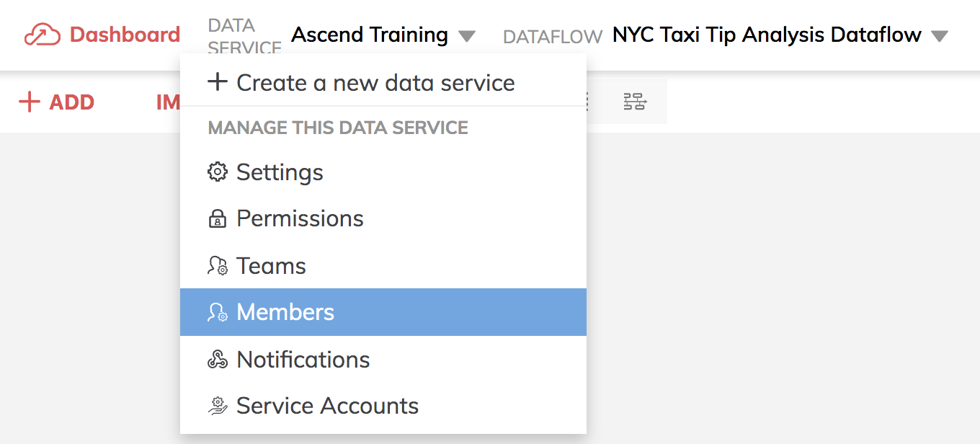Expand the NYC Taxi Tip Analysis Dataflow arrow
The image size is (980, 444).
tap(940, 36)
